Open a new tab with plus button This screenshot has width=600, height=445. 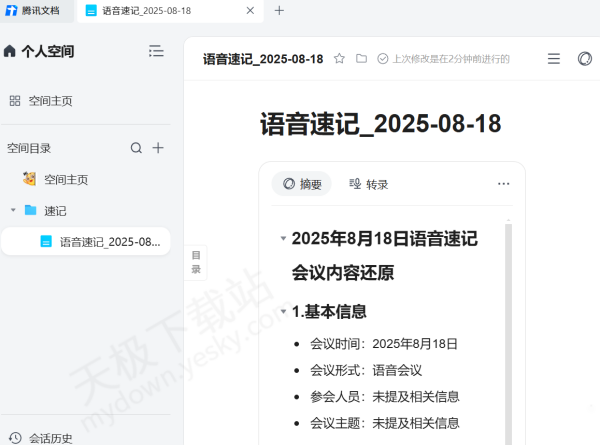click(279, 10)
